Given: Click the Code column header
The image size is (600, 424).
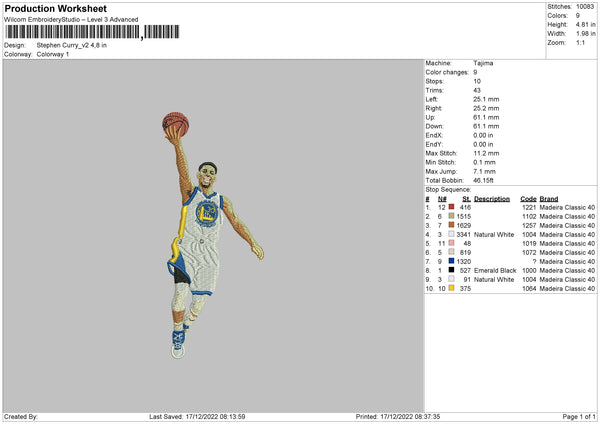Looking at the screenshot, I should [x=528, y=199].
